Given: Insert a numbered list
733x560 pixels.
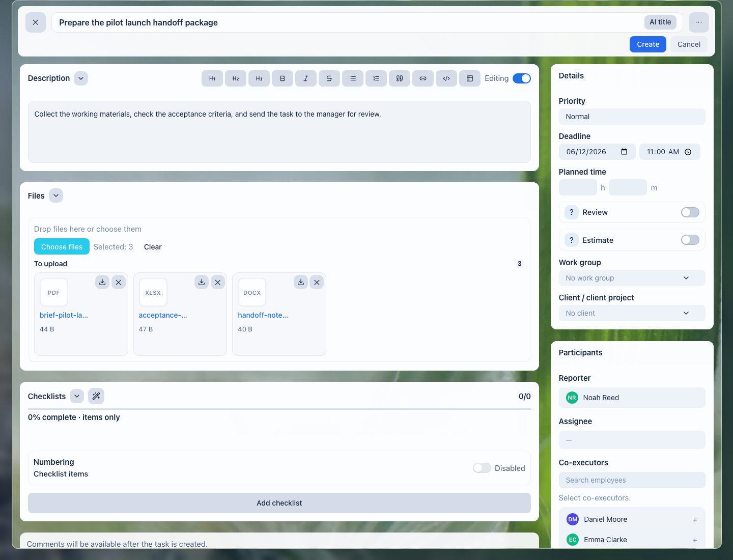Looking at the screenshot, I should click(376, 78).
